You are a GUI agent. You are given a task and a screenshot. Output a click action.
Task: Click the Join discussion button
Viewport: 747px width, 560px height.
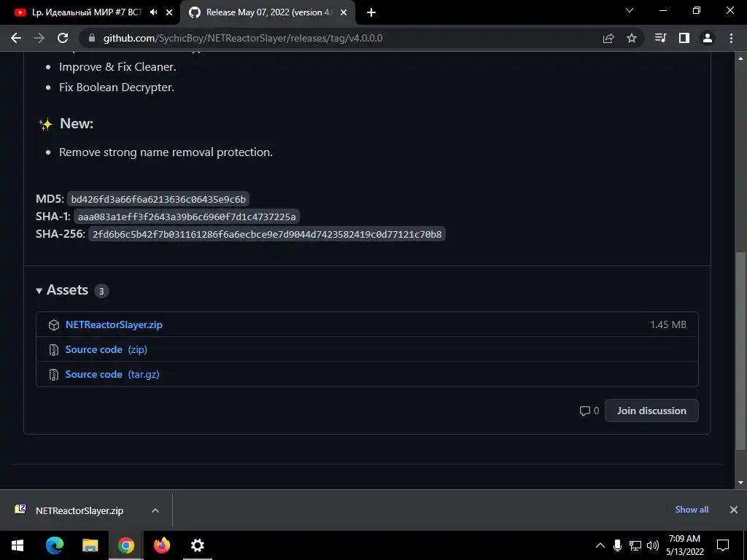click(651, 411)
